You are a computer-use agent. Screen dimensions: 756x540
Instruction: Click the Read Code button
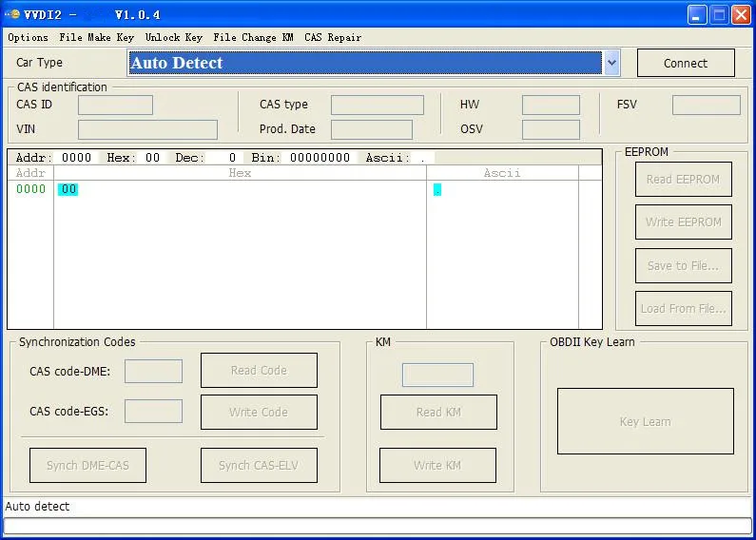259,370
